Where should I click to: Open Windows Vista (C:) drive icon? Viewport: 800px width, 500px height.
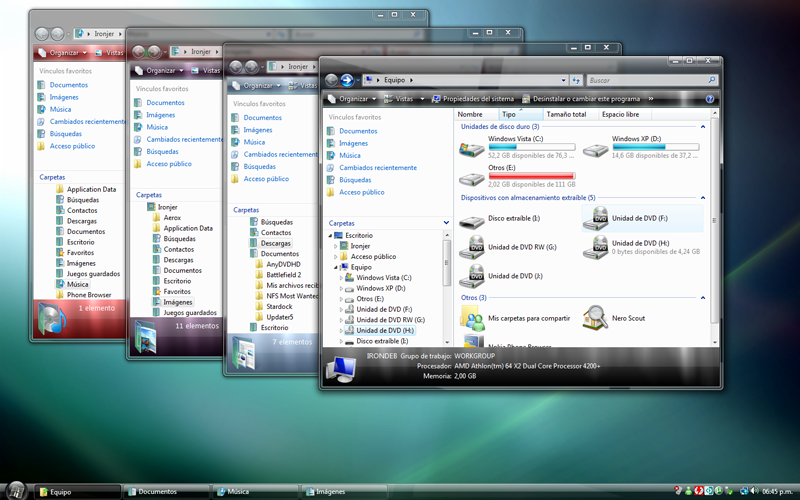(x=471, y=149)
